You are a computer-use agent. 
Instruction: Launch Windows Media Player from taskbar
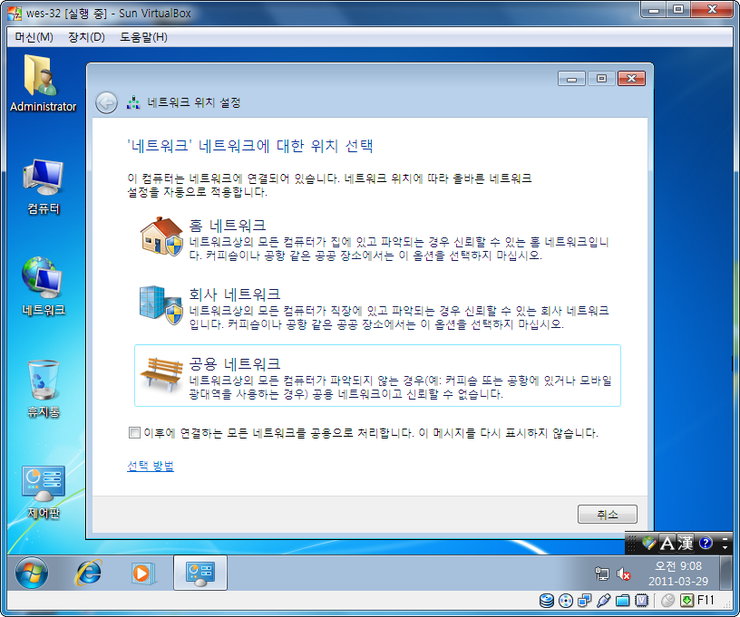(x=144, y=573)
